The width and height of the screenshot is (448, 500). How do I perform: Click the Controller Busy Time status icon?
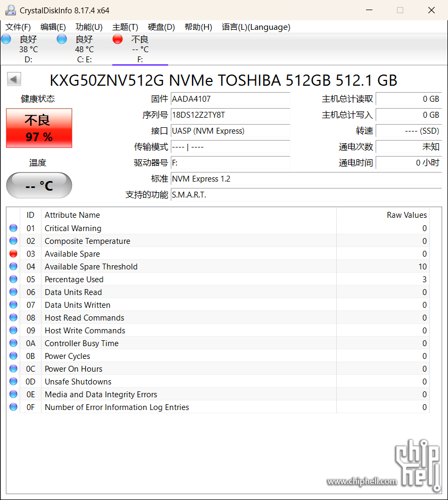tap(13, 343)
